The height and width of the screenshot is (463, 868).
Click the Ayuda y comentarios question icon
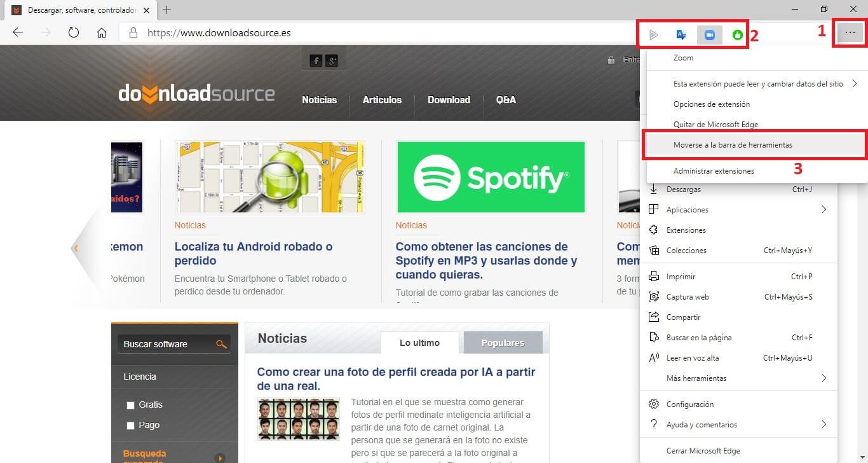pos(653,424)
